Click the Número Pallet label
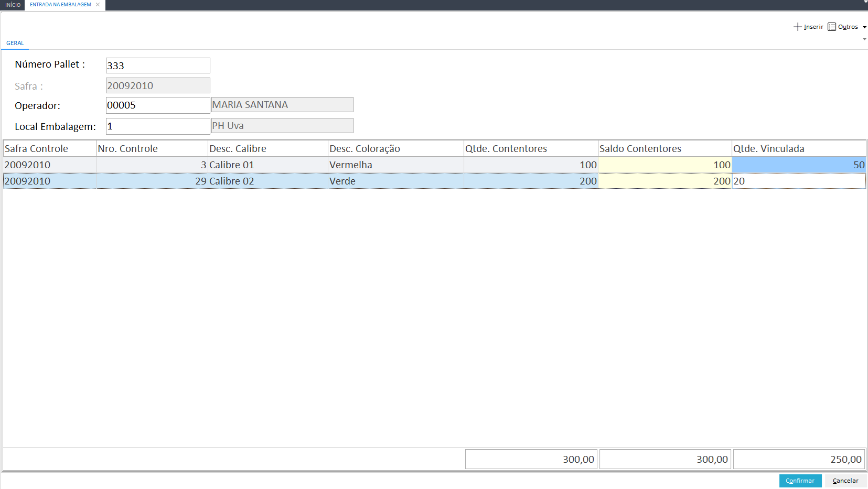 coord(50,64)
